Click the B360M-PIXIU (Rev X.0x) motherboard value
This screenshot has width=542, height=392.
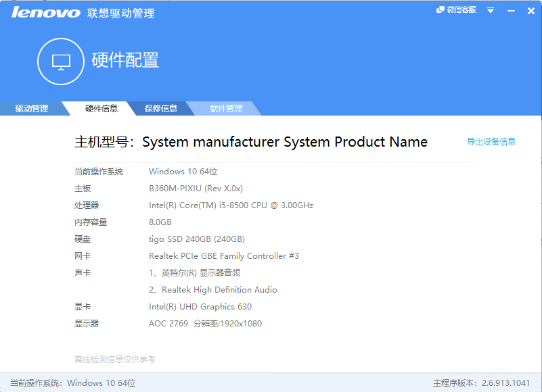[x=196, y=189]
